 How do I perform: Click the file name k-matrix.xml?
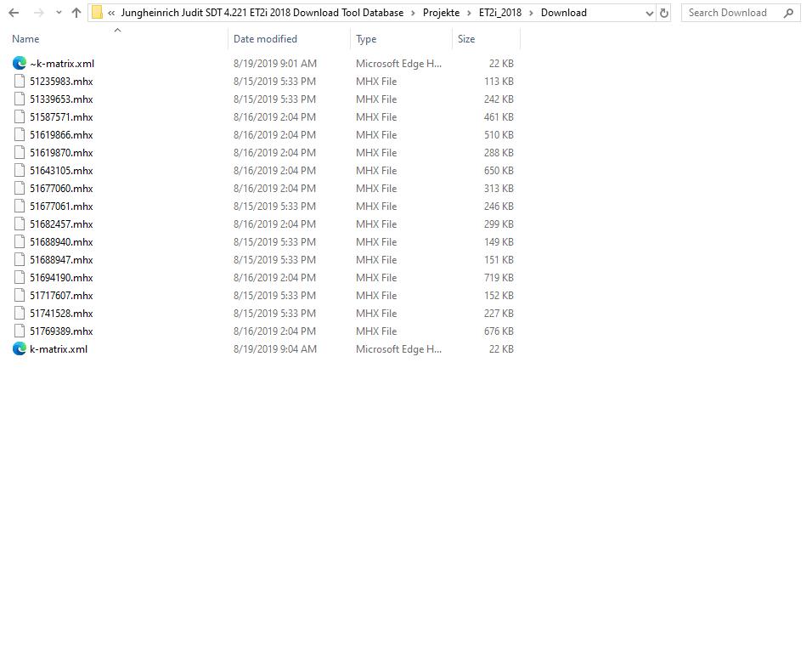[59, 349]
